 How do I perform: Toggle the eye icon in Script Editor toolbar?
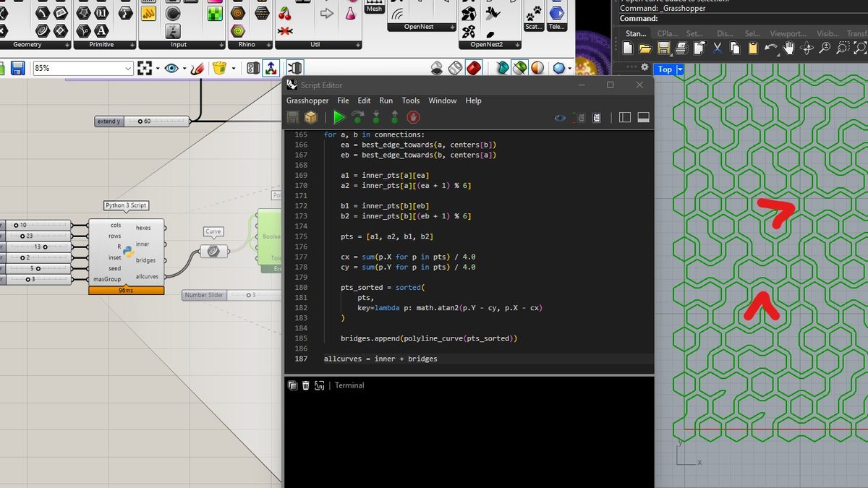(x=560, y=117)
